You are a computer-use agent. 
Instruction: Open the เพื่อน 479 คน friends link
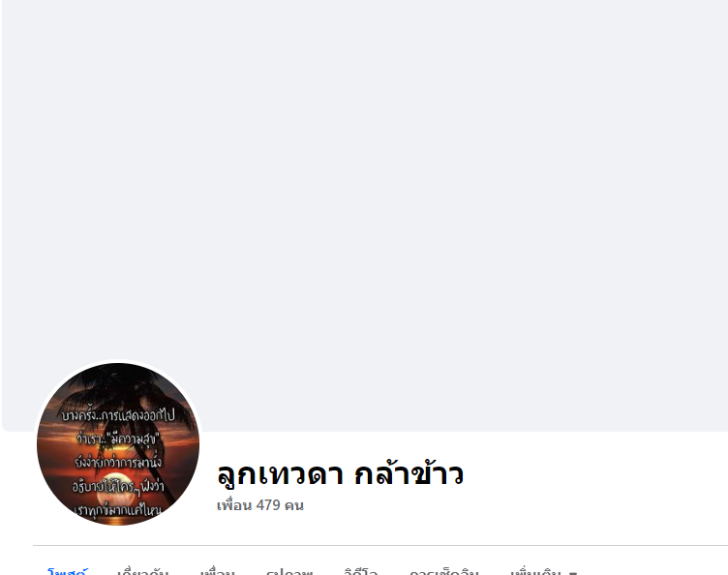[x=260, y=505]
